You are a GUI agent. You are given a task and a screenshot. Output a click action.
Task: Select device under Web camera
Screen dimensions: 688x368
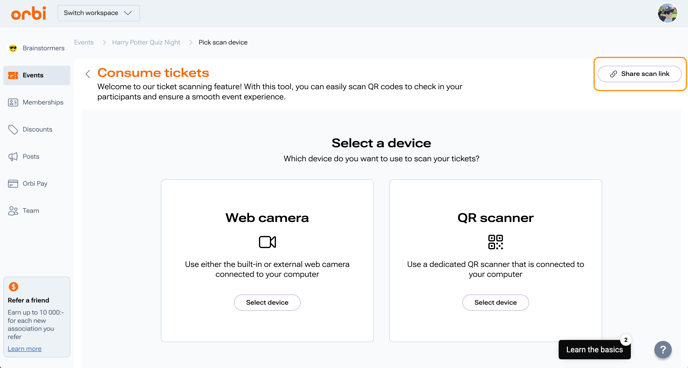tap(267, 302)
